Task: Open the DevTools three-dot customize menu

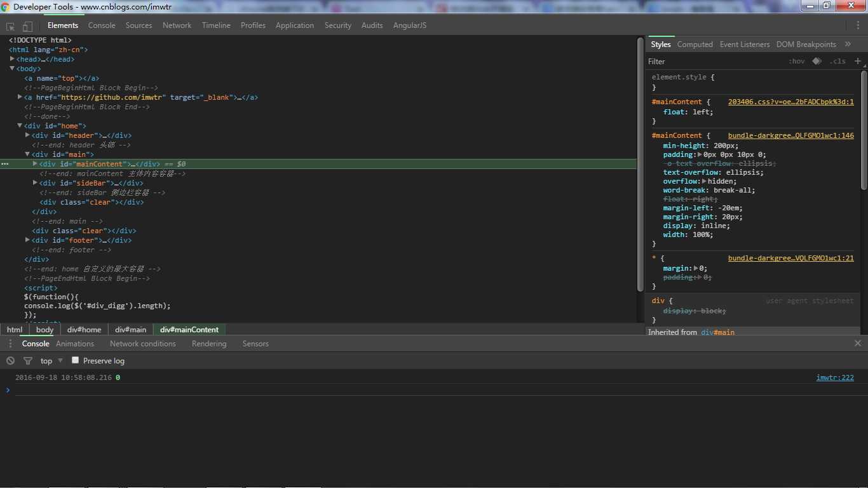Action: pos(857,25)
